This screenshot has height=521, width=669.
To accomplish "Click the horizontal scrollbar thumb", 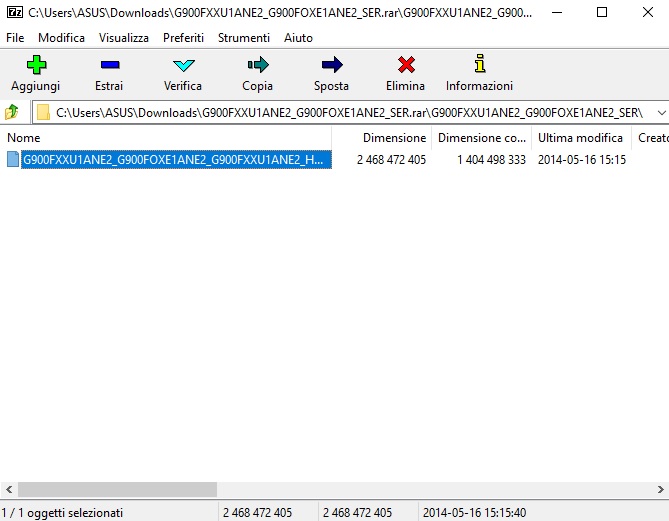I will 117,489.
